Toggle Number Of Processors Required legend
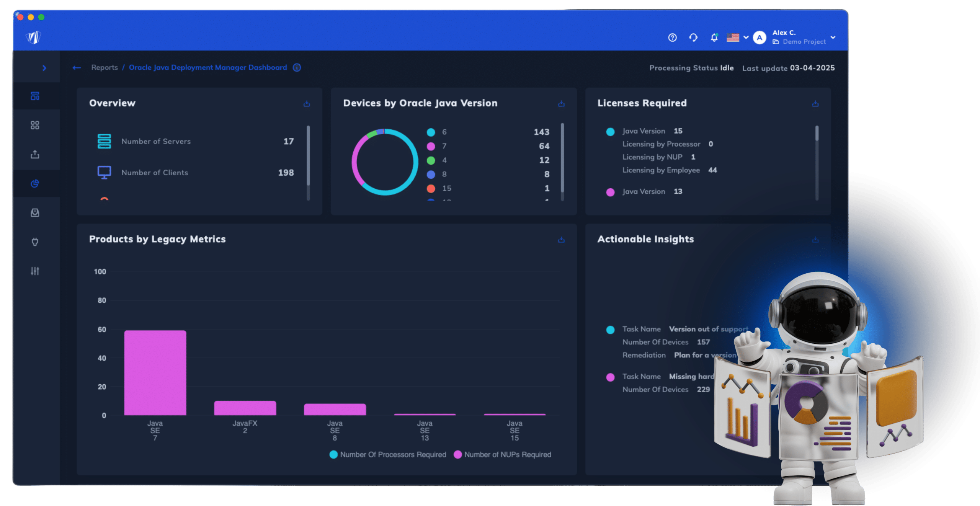This screenshot has width=980, height=506. 388,454
